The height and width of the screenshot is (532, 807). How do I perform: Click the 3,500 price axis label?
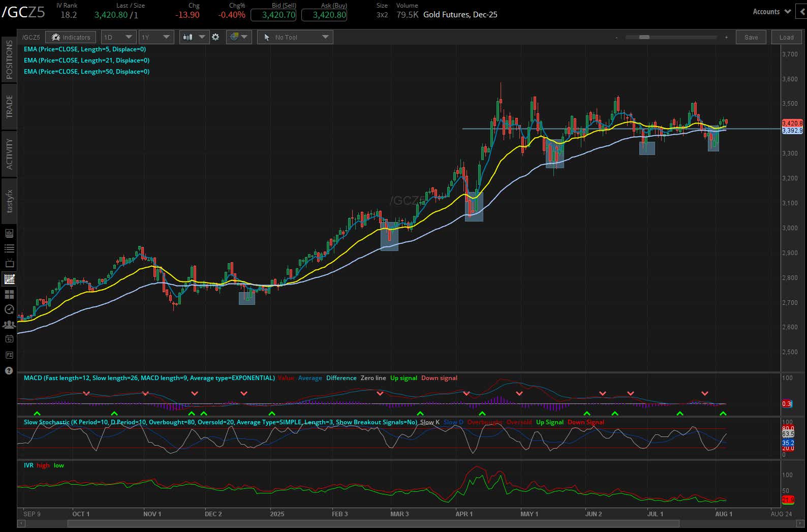point(790,104)
